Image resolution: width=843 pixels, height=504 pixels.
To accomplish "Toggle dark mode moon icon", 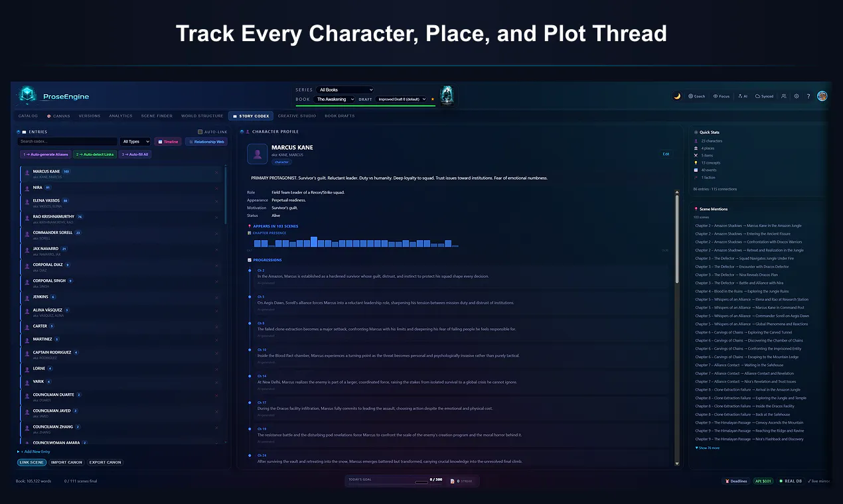I will click(677, 96).
